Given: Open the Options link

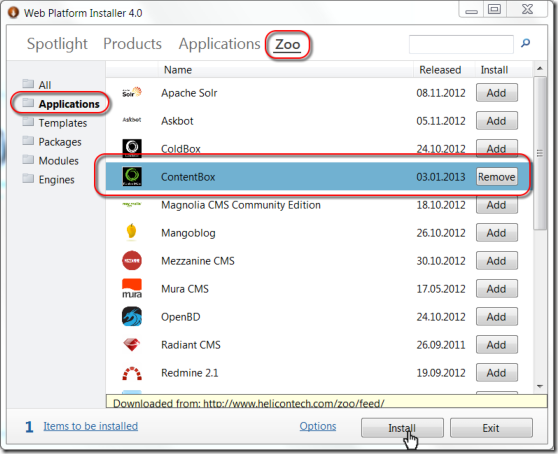Looking at the screenshot, I should 318,426.
